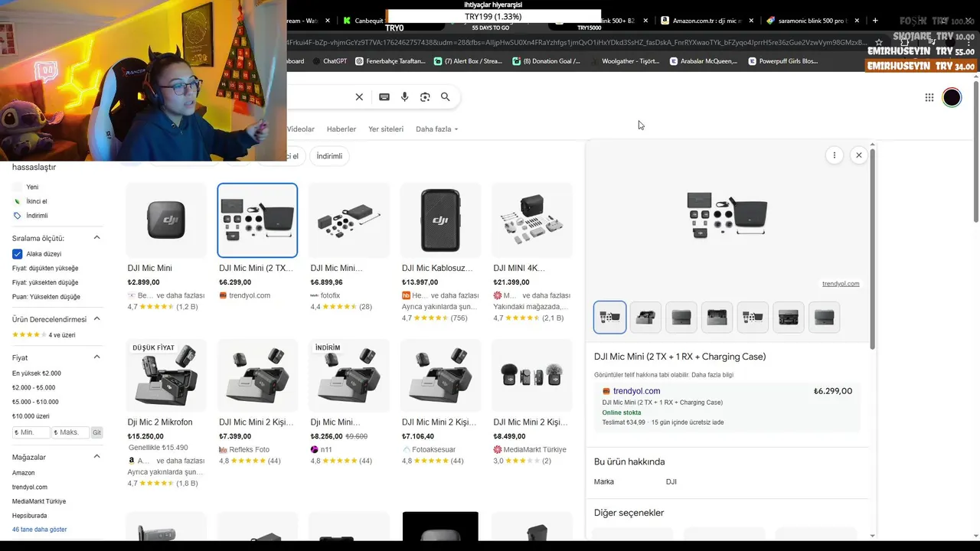Filter price ₺10.000 üzeri
The height and width of the screenshot is (551, 980).
tap(31, 416)
